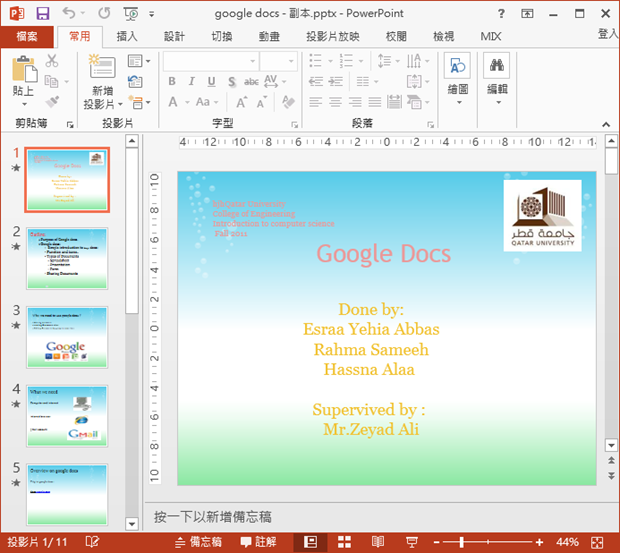620x553 pixels.
Task: Select slide 2 thumbnail
Action: coord(67,259)
